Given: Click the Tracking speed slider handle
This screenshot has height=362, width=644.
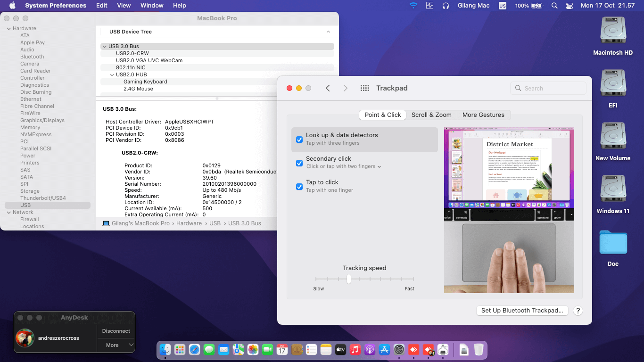Looking at the screenshot, I should [349, 279].
